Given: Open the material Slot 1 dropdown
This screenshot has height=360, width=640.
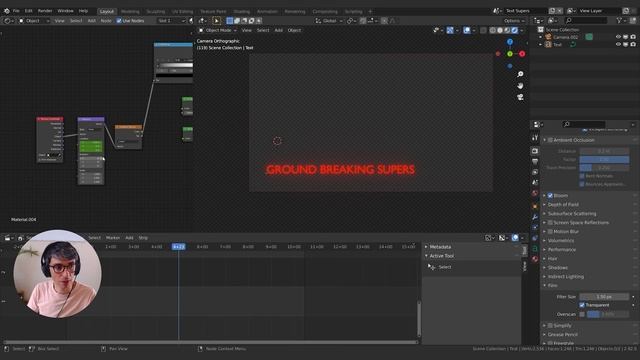Looking at the screenshot, I should (x=171, y=20).
